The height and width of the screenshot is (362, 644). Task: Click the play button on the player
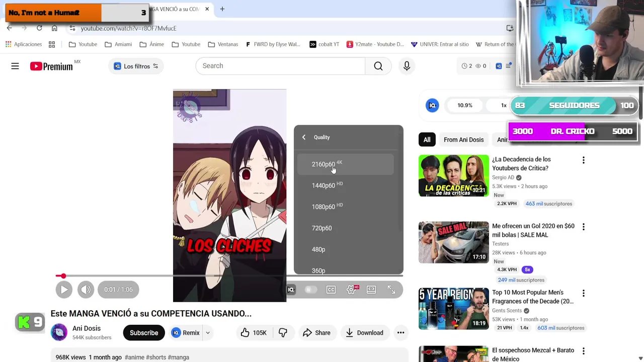[x=64, y=290]
